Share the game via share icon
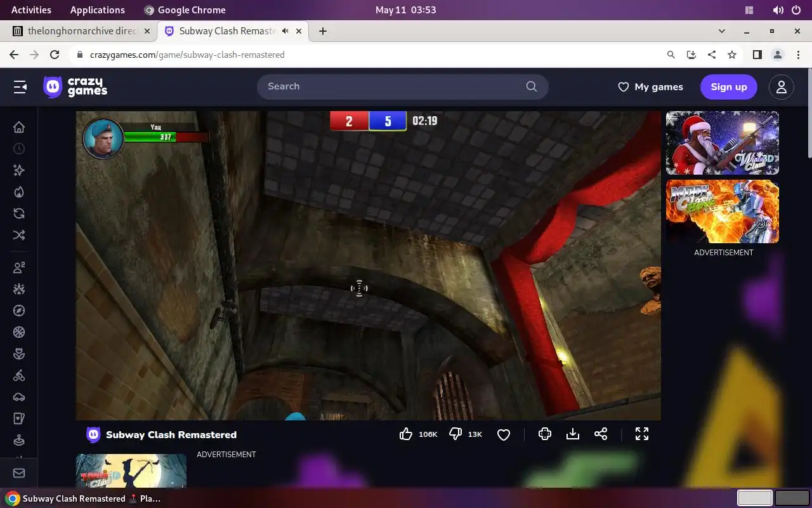Image resolution: width=812 pixels, height=508 pixels. (x=601, y=434)
